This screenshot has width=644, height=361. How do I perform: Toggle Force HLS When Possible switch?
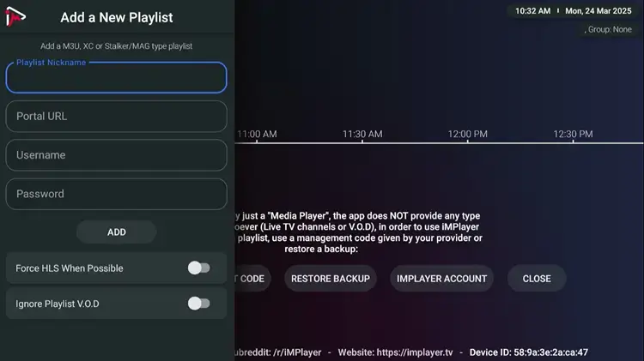click(x=199, y=268)
